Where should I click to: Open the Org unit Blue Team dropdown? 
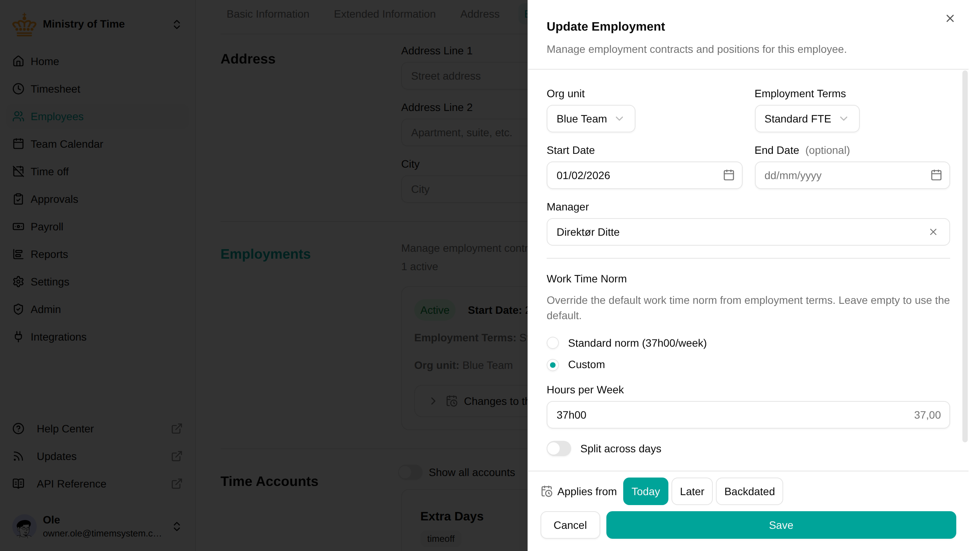[x=591, y=119]
